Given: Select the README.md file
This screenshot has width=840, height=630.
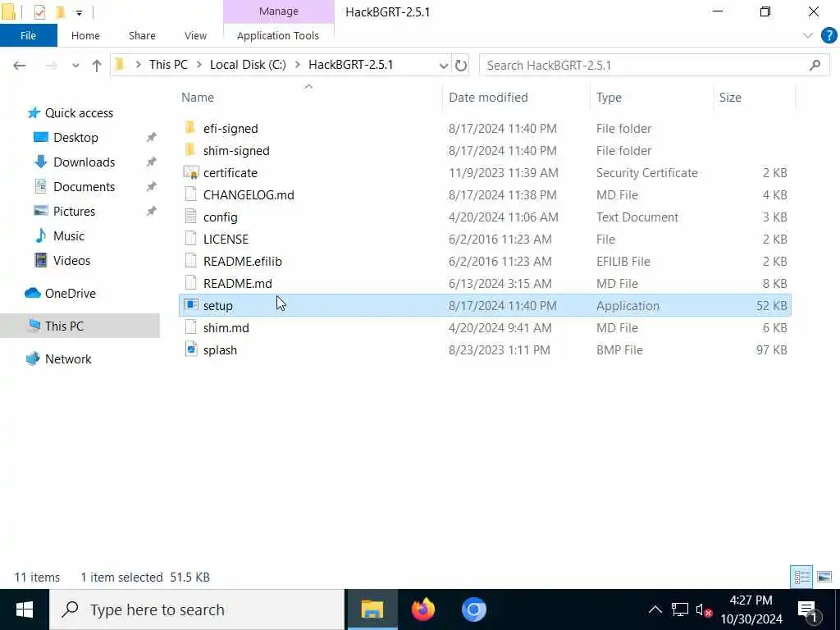Looking at the screenshot, I should click(x=237, y=283).
